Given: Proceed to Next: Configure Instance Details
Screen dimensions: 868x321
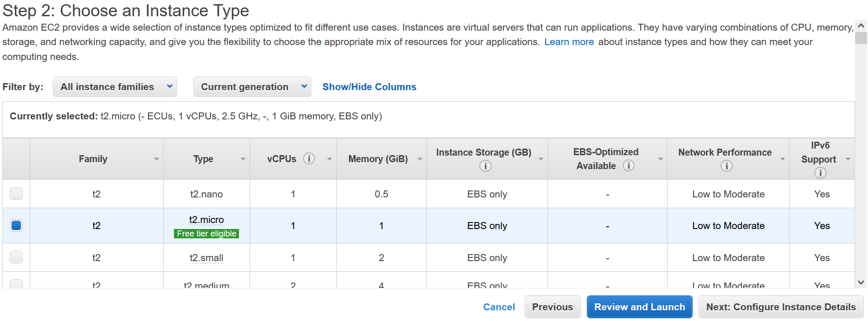Looking at the screenshot, I should pos(781,307).
